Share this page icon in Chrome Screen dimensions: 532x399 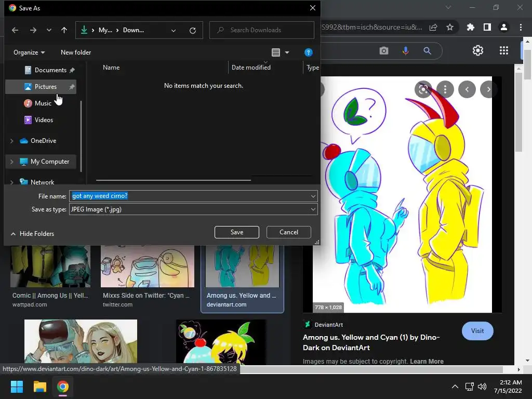pos(433,27)
